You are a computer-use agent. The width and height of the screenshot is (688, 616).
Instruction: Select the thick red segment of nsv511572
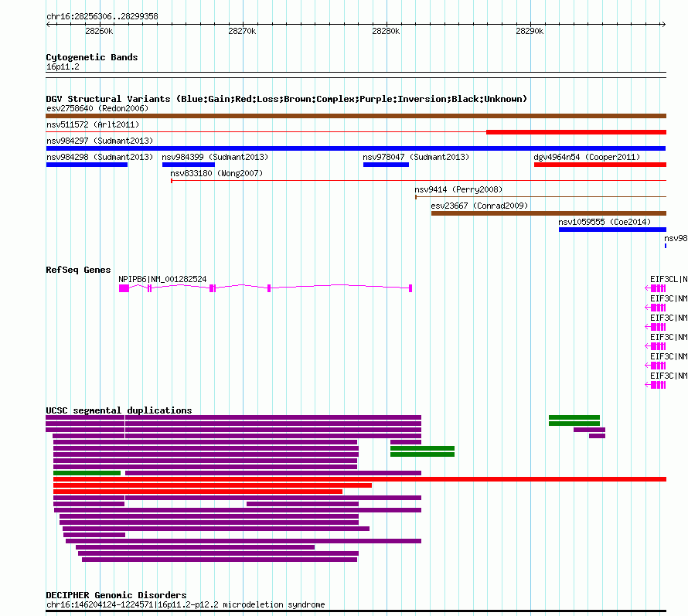576,132
